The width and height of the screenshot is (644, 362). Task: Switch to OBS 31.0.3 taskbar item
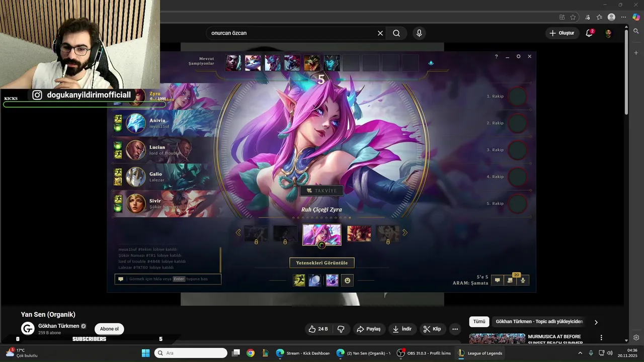click(424, 353)
